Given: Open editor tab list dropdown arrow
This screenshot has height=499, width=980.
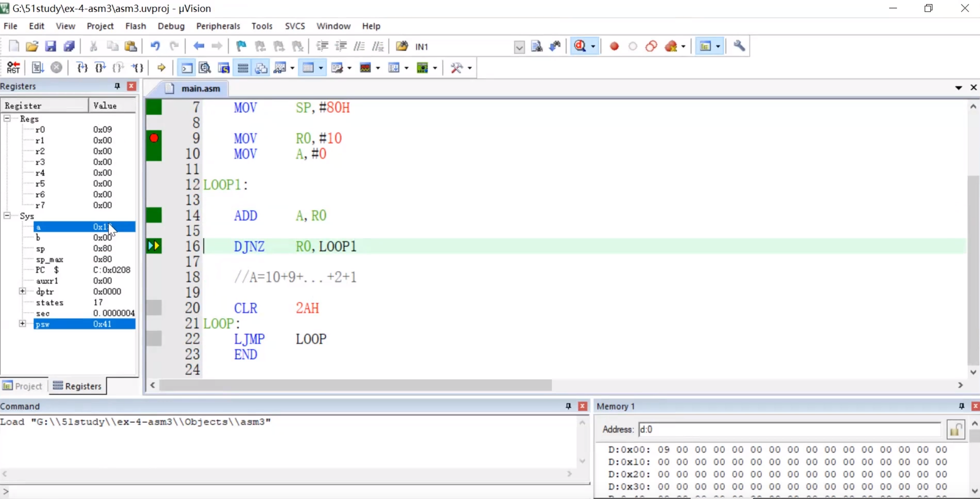Looking at the screenshot, I should coord(958,88).
